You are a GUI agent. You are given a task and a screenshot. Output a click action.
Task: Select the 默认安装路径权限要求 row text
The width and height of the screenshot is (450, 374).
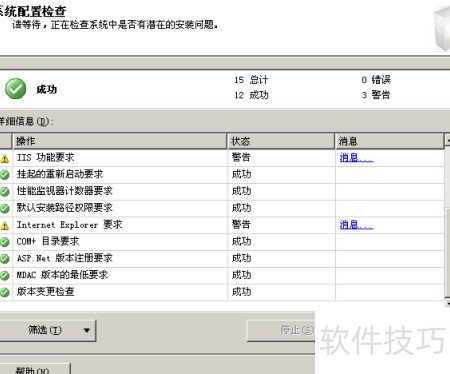[x=65, y=208]
